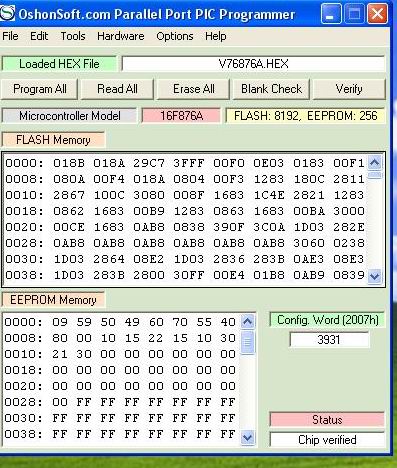Image resolution: width=397 pixels, height=468 pixels.
Task: Click the EEPROM scrollbar thumb
Action: [x=247, y=342]
